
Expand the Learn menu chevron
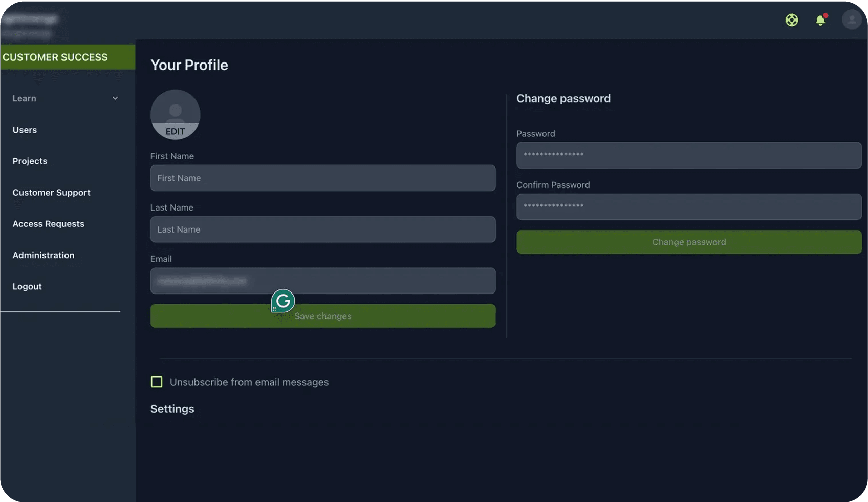115,98
